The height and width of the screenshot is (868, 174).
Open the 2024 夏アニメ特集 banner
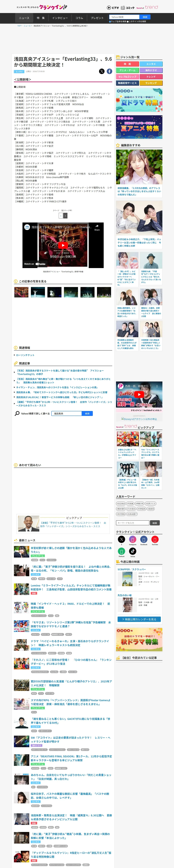click(x=139, y=127)
